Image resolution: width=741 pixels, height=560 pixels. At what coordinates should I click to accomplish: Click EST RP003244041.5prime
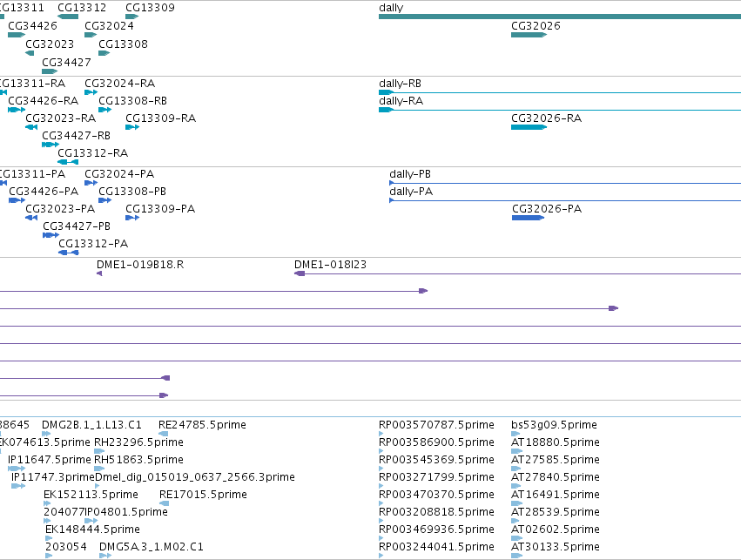(381, 556)
